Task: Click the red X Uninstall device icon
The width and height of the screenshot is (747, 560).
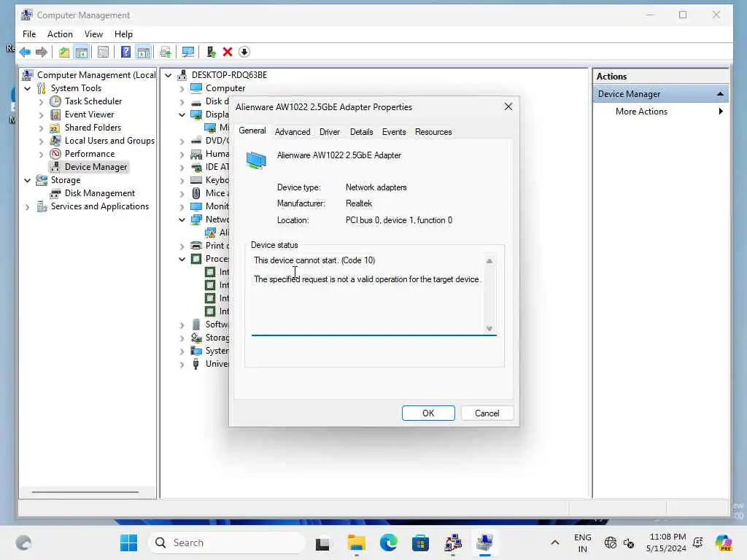Action: (x=228, y=52)
